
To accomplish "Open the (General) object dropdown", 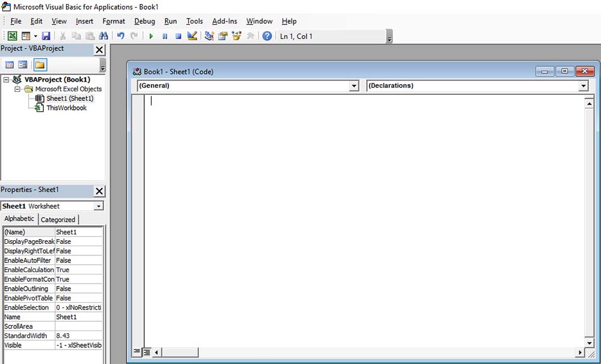I will [x=354, y=86].
